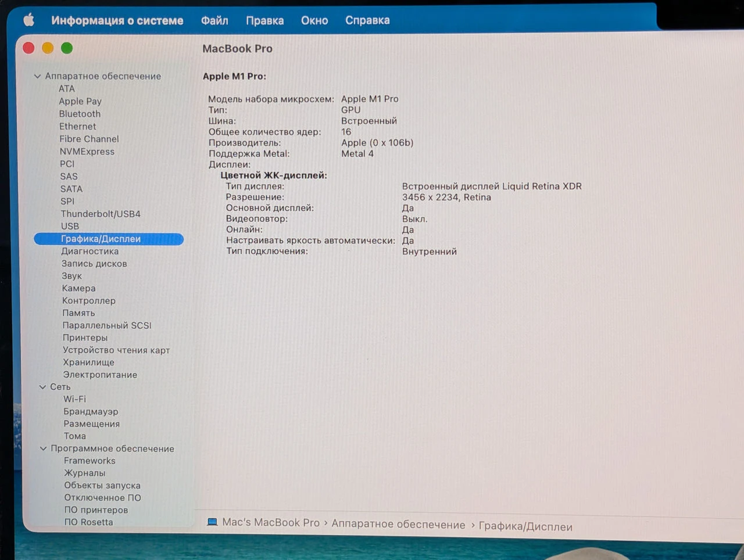Select SAS in the sidebar
The height and width of the screenshot is (560, 744).
point(69,177)
